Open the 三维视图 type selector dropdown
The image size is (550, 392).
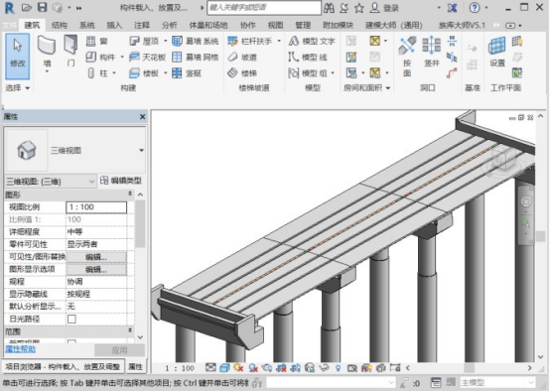tap(141, 151)
